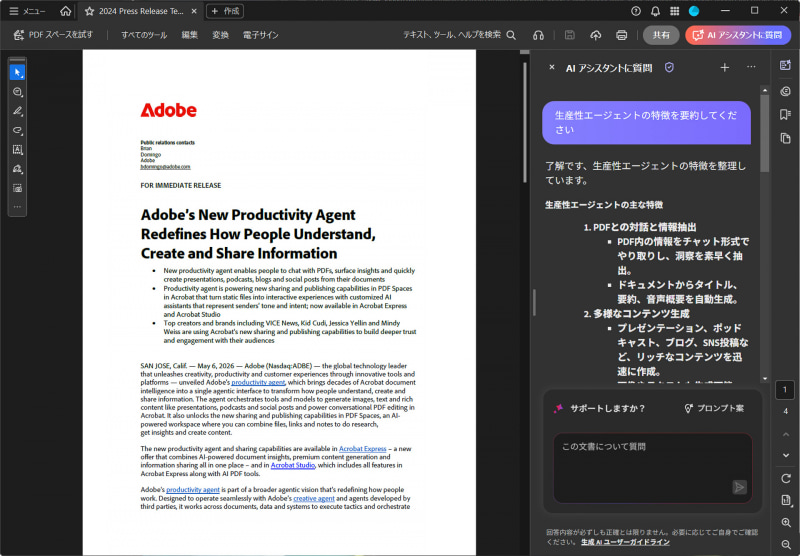The height and width of the screenshot is (556, 800).
Task: Click the 作成 new tab button
Action: click(225, 11)
